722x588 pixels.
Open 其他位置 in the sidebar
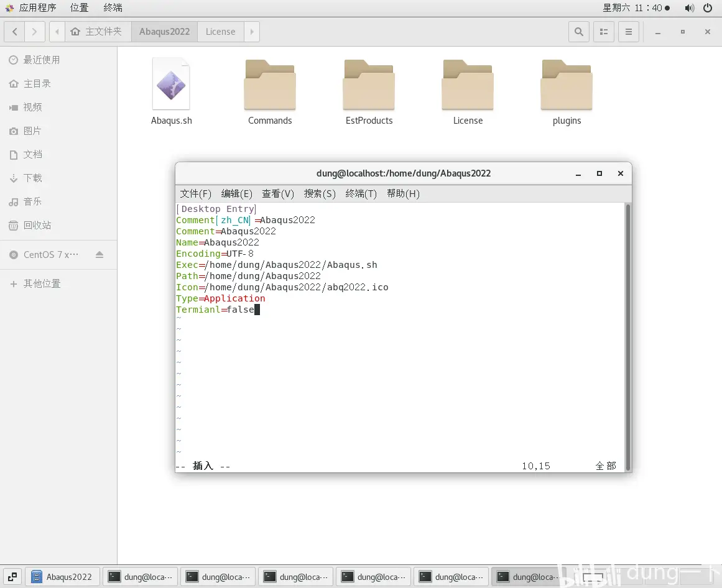58,284
